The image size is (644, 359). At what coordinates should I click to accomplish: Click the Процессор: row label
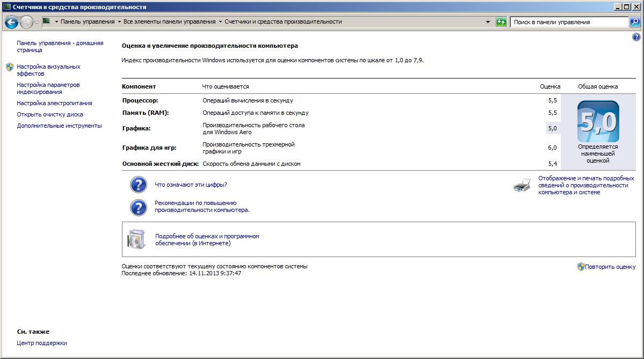point(140,100)
